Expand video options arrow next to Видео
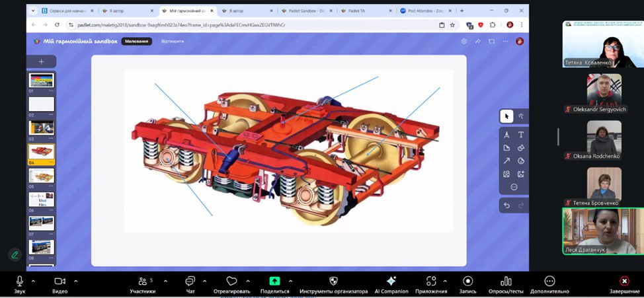The width and height of the screenshot is (644, 298). (75, 280)
